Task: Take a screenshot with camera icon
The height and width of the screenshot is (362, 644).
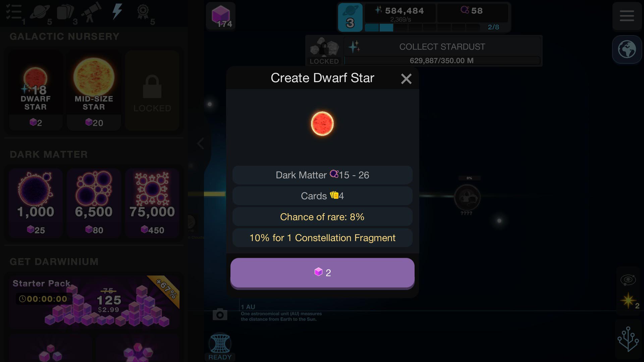Action: coord(220,314)
